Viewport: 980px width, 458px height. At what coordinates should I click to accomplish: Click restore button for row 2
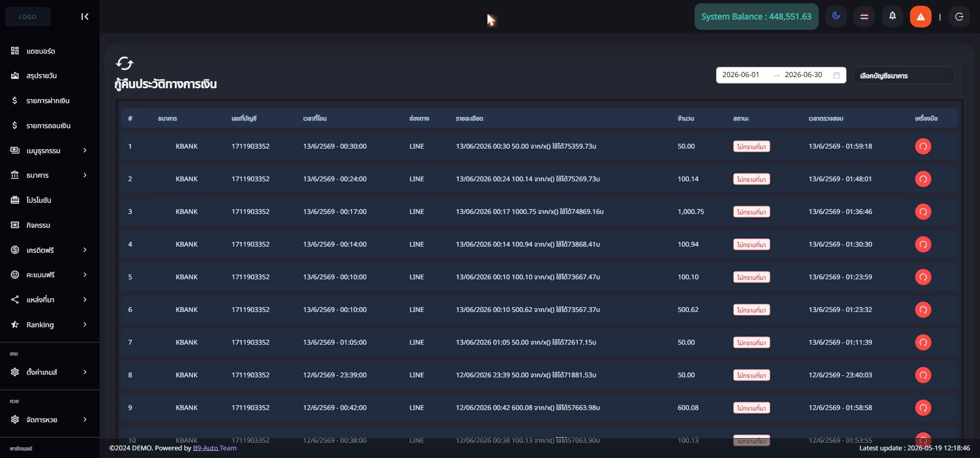point(923,179)
